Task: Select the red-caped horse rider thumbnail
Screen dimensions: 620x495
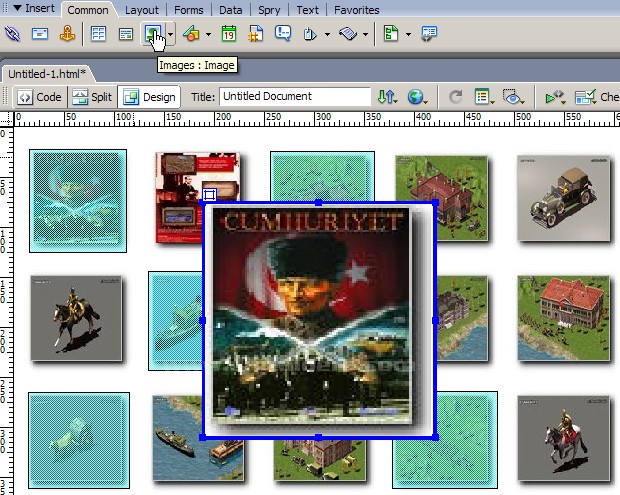Action: coord(564,438)
